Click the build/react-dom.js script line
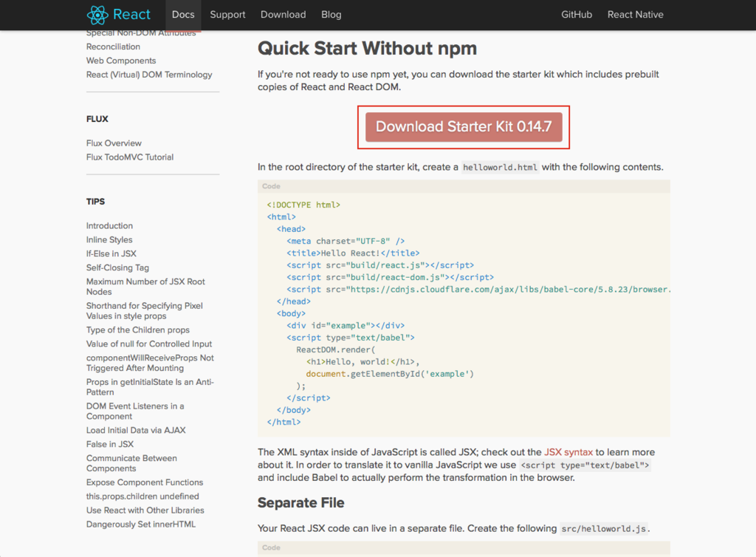This screenshot has height=557, width=756. pyautogui.click(x=390, y=277)
